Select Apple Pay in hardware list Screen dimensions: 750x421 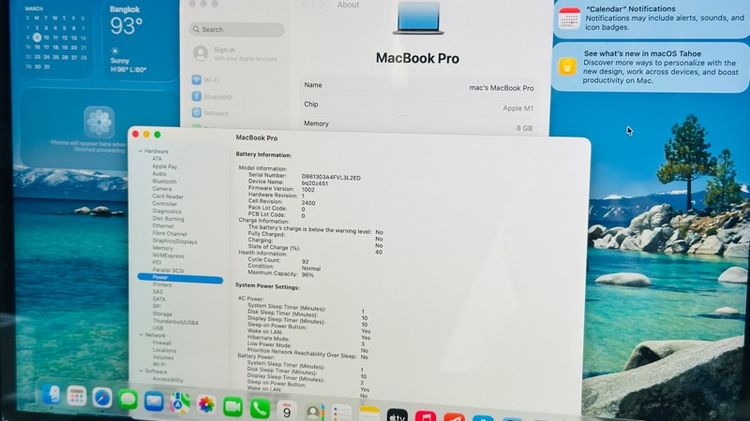(x=165, y=166)
